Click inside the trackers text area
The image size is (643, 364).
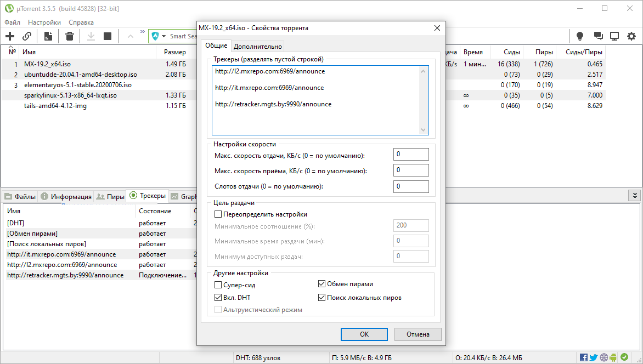(x=315, y=100)
